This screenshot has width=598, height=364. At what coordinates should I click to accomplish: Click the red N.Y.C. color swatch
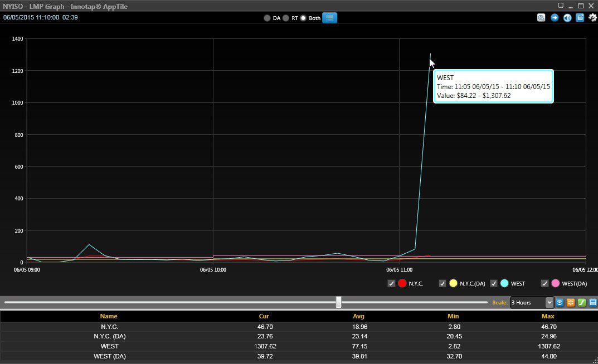pyautogui.click(x=402, y=283)
